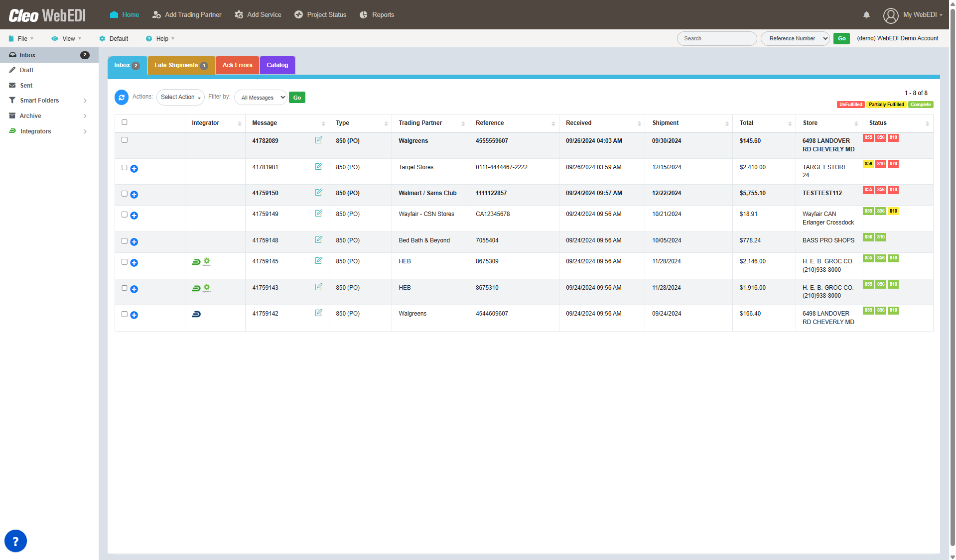
Task: Check the box for message 41781981
Action: 125,168
